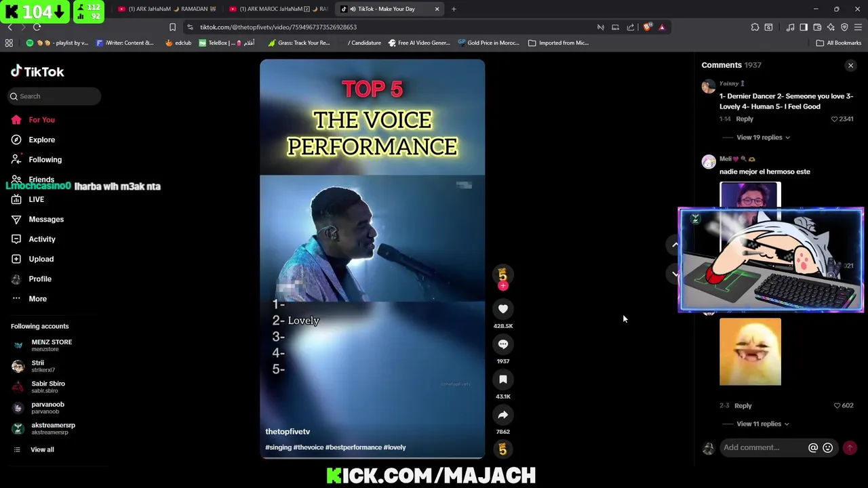Open the Upload page
The width and height of the screenshot is (868, 488).
[x=41, y=259]
